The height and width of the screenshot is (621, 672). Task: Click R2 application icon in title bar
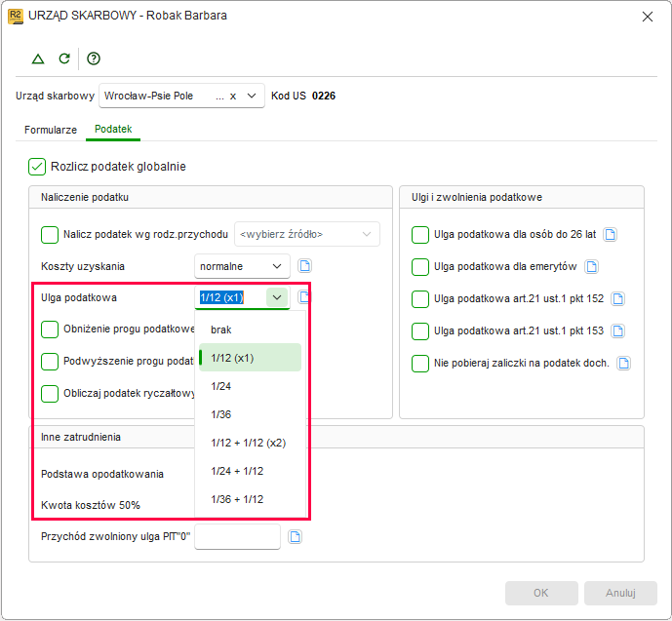point(16,16)
